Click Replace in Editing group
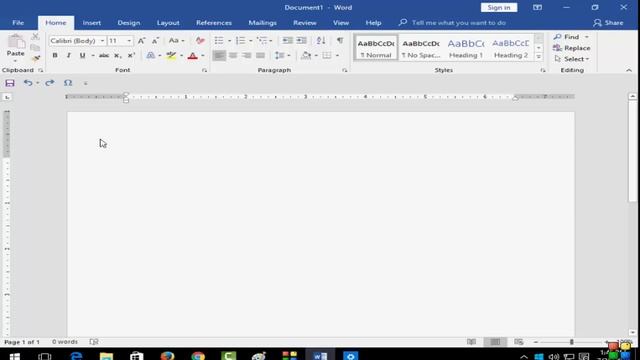Screen dimensions: 640x360 (571, 48)
